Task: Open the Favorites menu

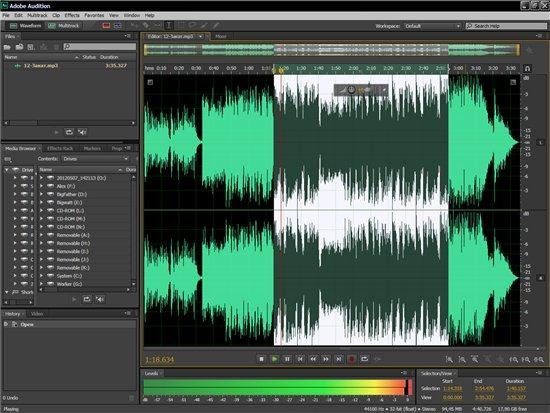Action: (x=94, y=15)
